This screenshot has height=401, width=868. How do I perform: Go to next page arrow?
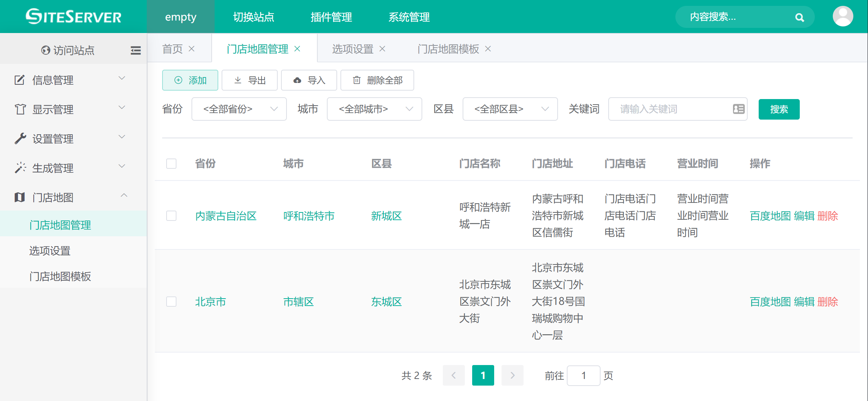click(x=512, y=375)
